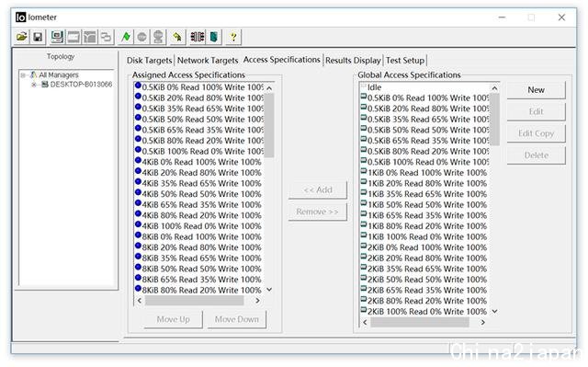This screenshot has height=367, width=588.
Task: Click the disconnect selected toolbar icon
Action: (198, 37)
